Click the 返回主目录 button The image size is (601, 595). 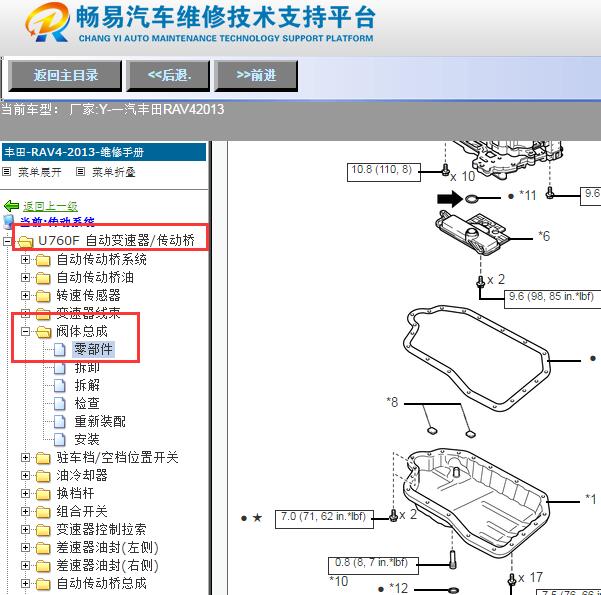[65, 76]
